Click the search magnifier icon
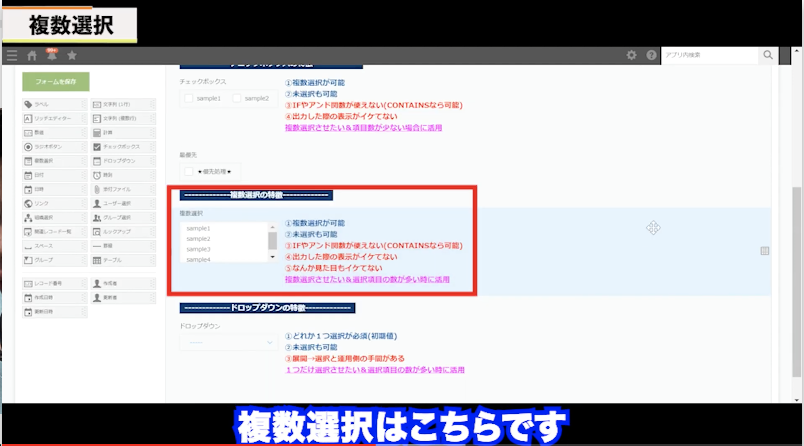The height and width of the screenshot is (446, 804). 768,56
